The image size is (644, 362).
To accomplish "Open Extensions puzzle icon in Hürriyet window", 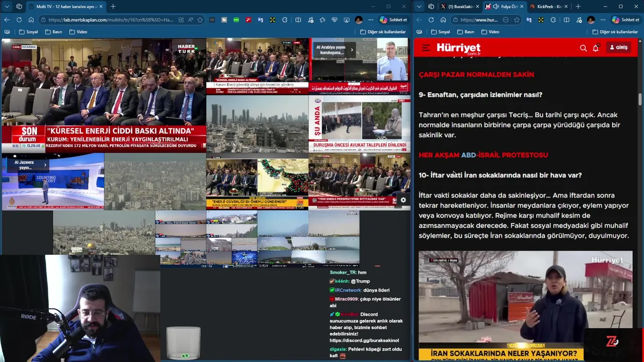I will pyautogui.click(x=553, y=20).
